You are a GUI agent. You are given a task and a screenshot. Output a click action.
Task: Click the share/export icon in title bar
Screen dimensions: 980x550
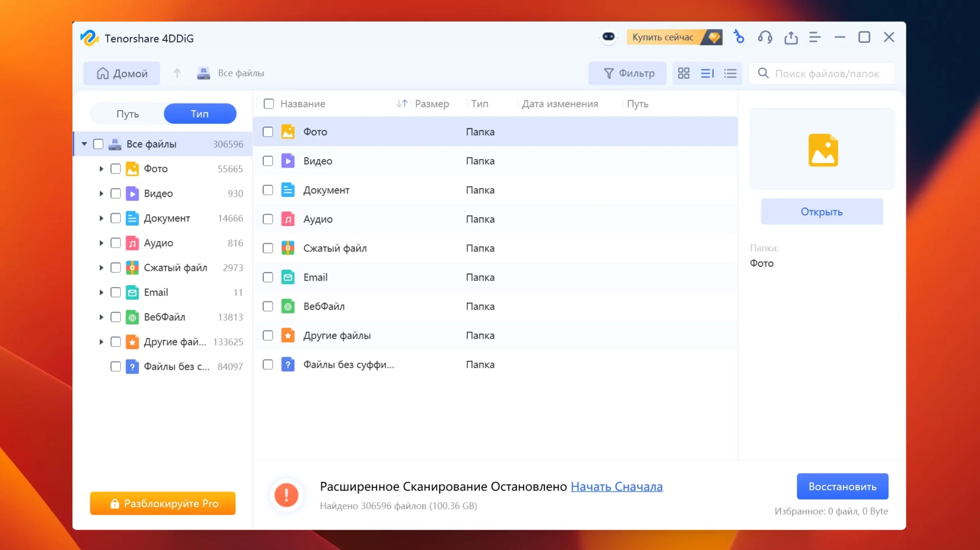click(791, 38)
